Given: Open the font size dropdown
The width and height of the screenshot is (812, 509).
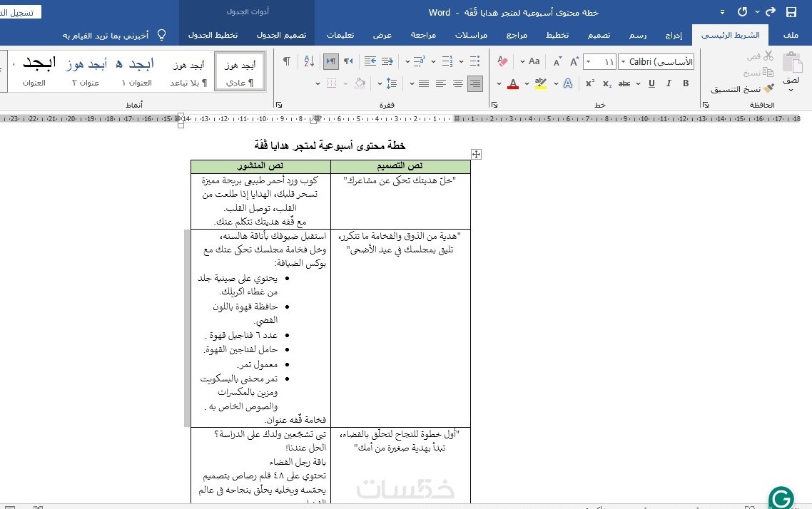Looking at the screenshot, I should pos(589,61).
